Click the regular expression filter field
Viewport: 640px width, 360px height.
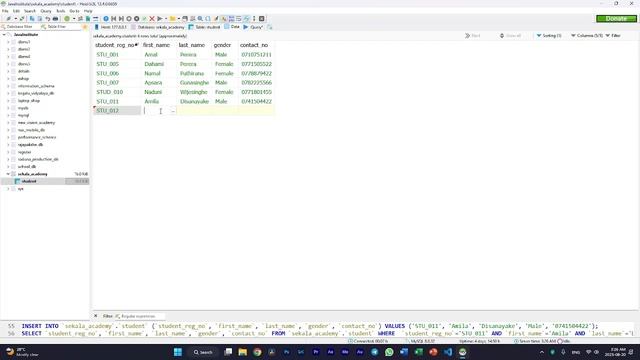click(139, 316)
